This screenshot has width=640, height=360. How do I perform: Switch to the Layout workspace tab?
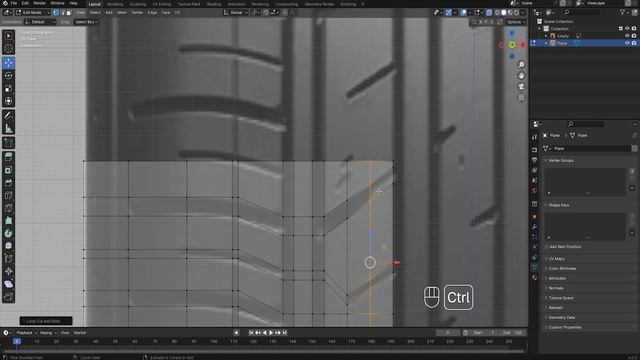[95, 4]
